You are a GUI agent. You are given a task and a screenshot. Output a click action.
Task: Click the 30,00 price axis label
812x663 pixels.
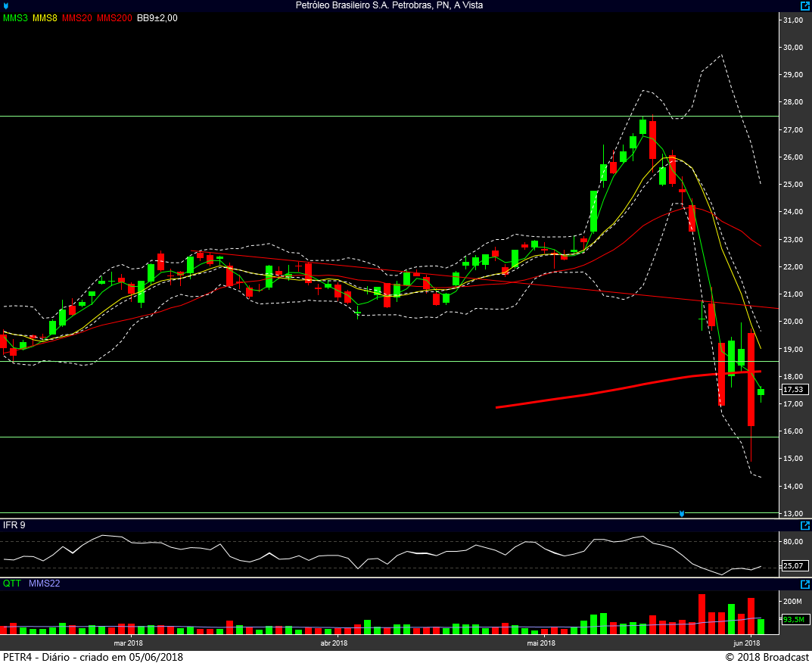[x=793, y=48]
